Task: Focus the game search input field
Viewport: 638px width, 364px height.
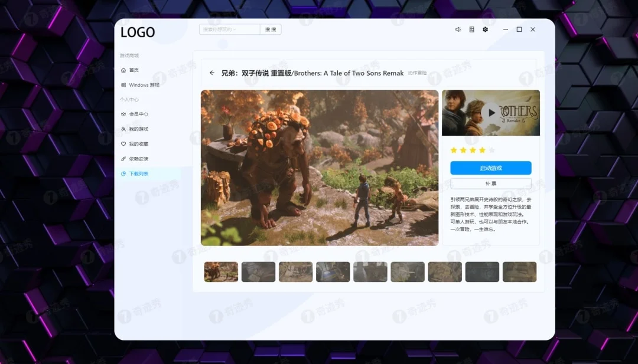Action: tap(229, 29)
